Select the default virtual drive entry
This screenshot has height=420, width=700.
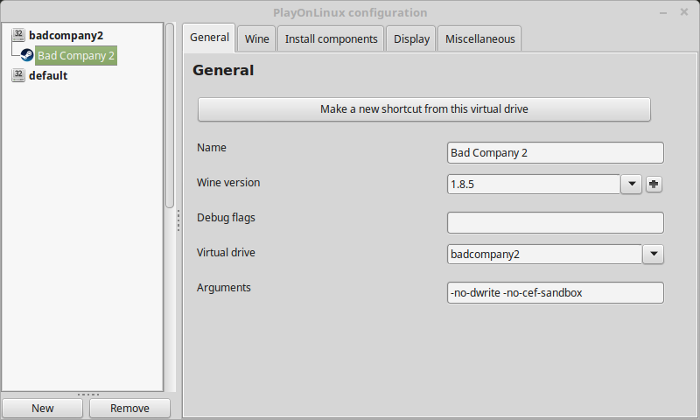click(x=48, y=75)
